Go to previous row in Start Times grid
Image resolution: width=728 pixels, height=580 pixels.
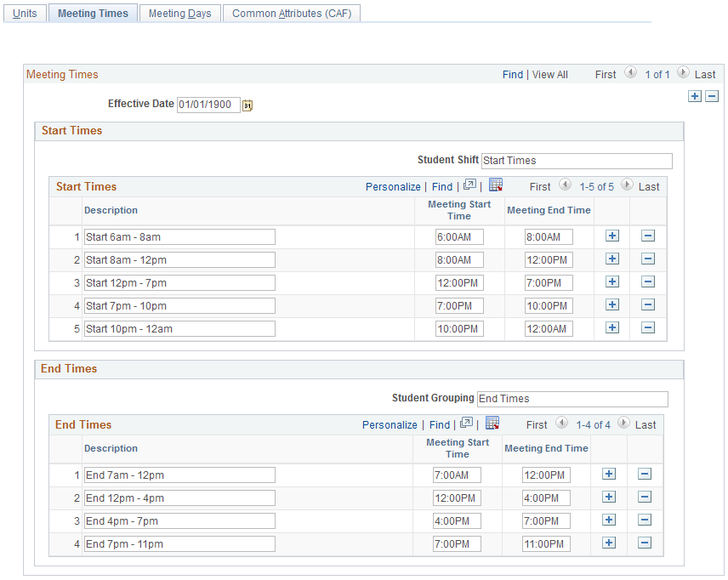565,186
